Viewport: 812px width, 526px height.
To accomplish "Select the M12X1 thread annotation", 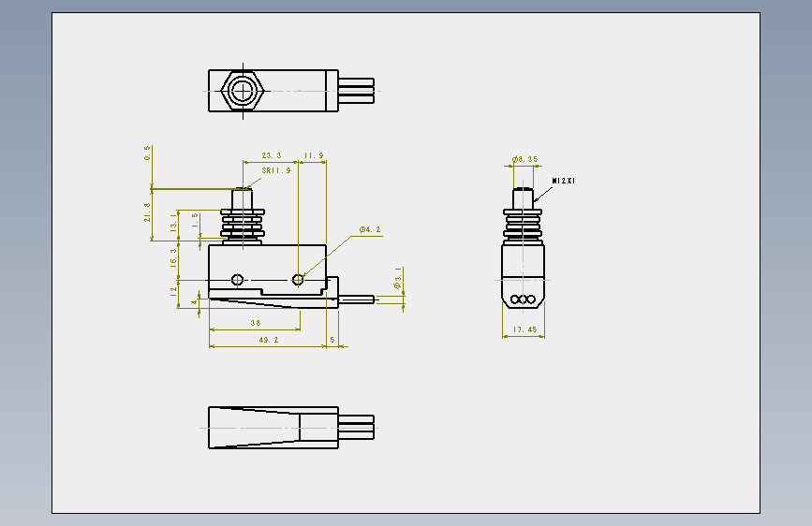I will pyautogui.click(x=564, y=181).
